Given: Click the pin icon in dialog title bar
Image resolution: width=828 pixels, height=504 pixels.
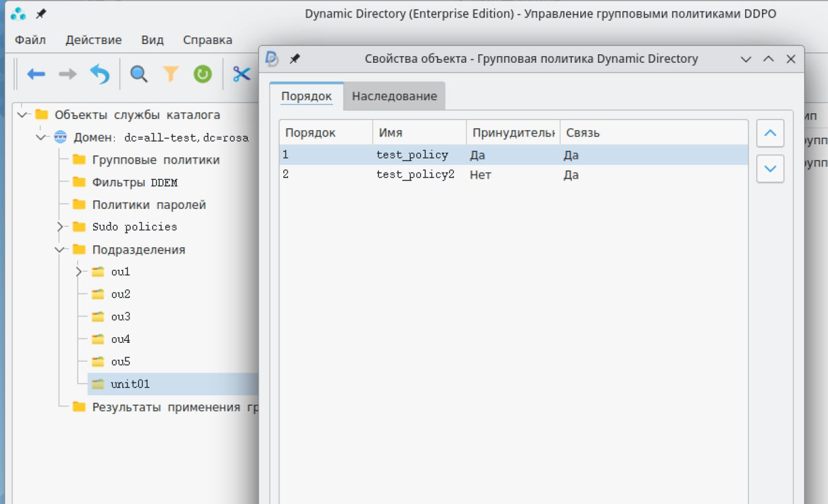Looking at the screenshot, I should click(294, 59).
